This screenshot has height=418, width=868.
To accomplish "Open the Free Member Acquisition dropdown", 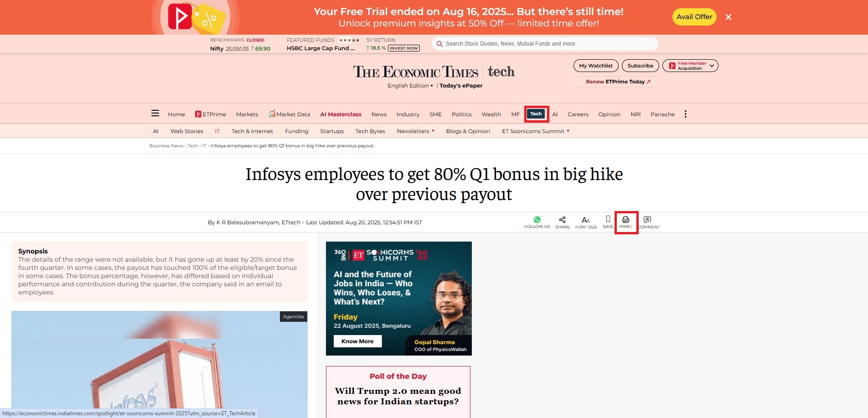I will tap(690, 66).
